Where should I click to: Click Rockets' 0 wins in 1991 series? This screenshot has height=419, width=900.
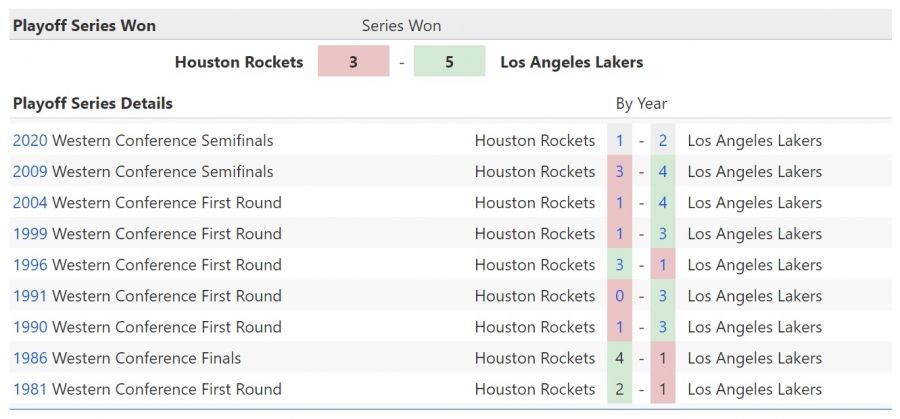tap(620, 295)
